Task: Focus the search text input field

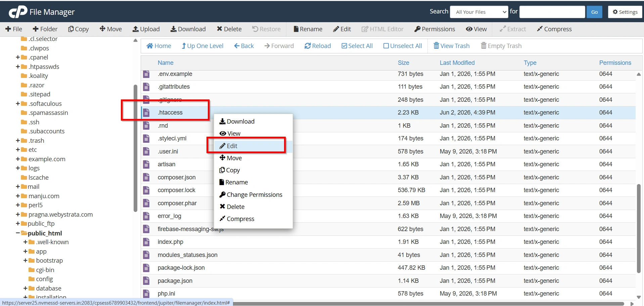Action: click(x=552, y=12)
